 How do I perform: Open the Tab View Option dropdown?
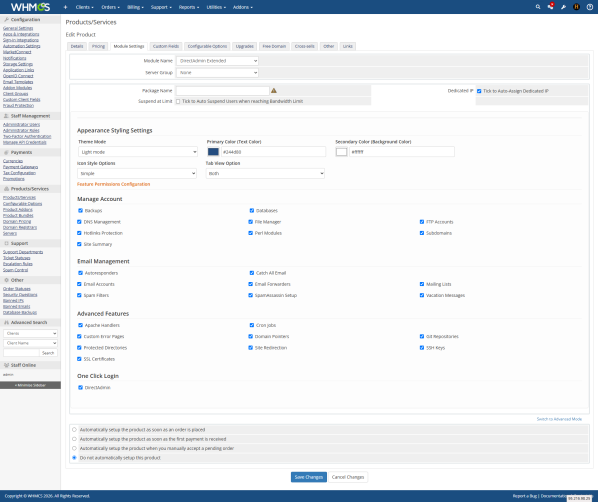point(265,173)
